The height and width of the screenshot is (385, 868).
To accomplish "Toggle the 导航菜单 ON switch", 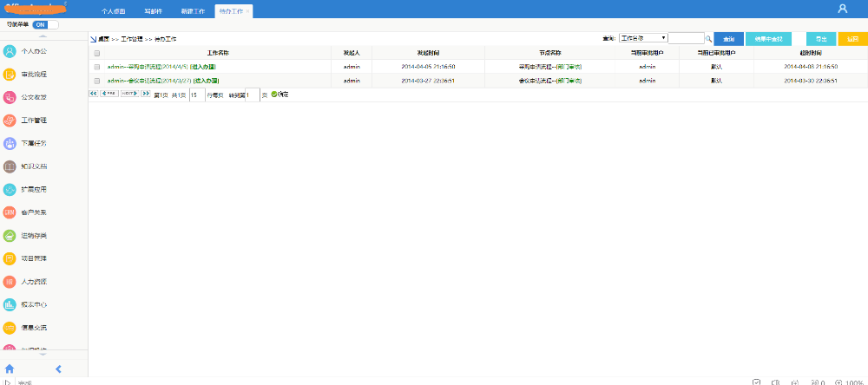I will point(45,25).
